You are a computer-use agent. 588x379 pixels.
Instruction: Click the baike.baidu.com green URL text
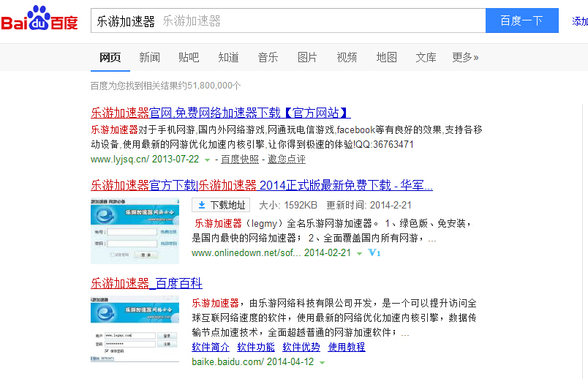(227, 361)
